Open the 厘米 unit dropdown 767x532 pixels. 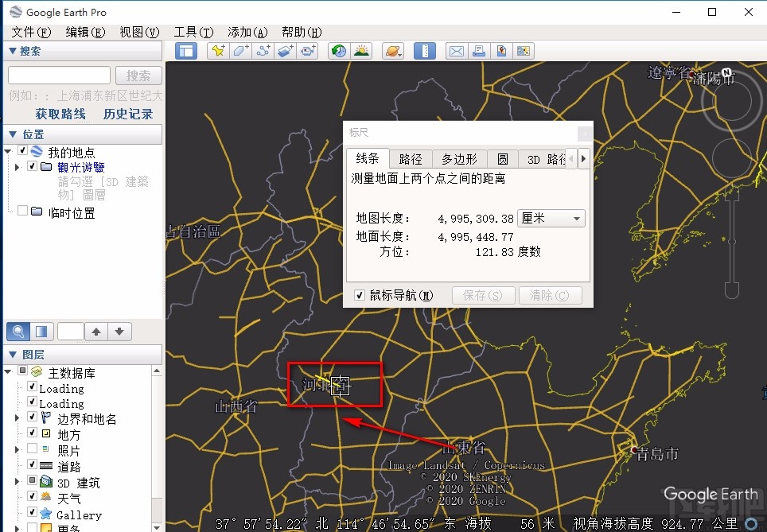pyautogui.click(x=551, y=218)
